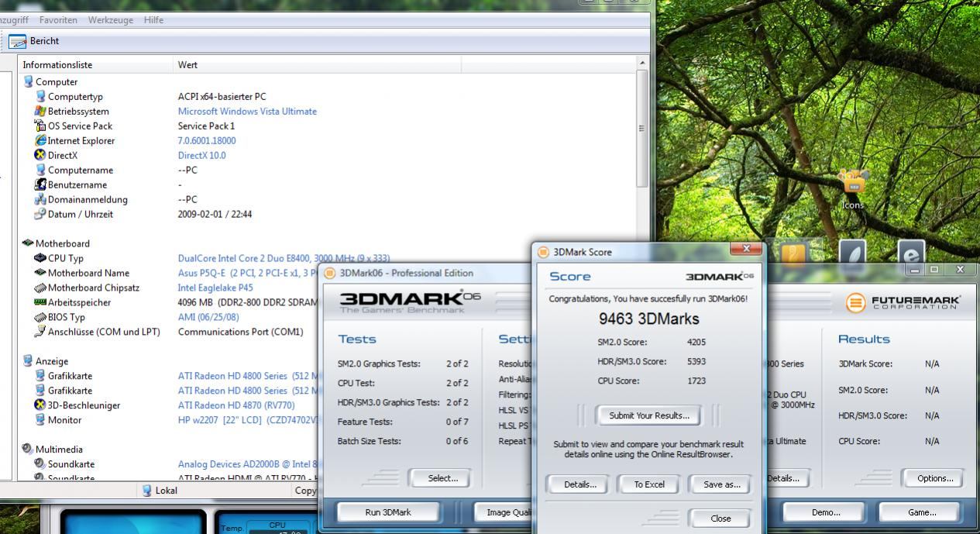980x534 pixels.
Task: Click the 'e' browser icon in the dock
Action: click(x=911, y=253)
